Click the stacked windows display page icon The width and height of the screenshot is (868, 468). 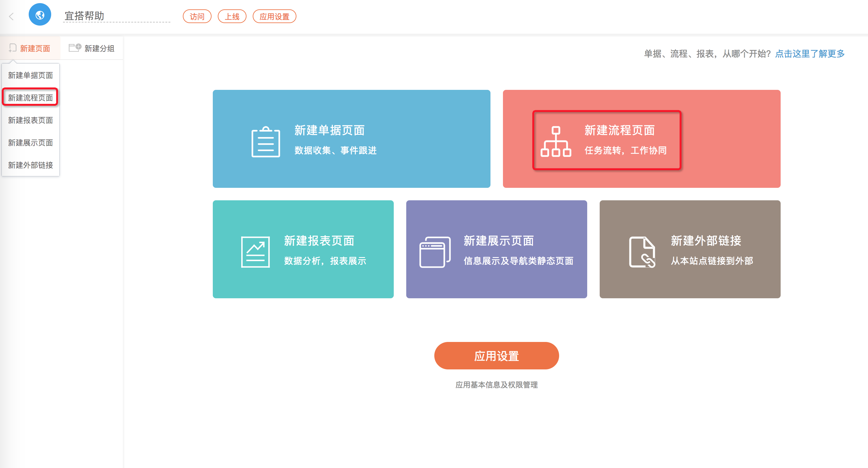(435, 252)
